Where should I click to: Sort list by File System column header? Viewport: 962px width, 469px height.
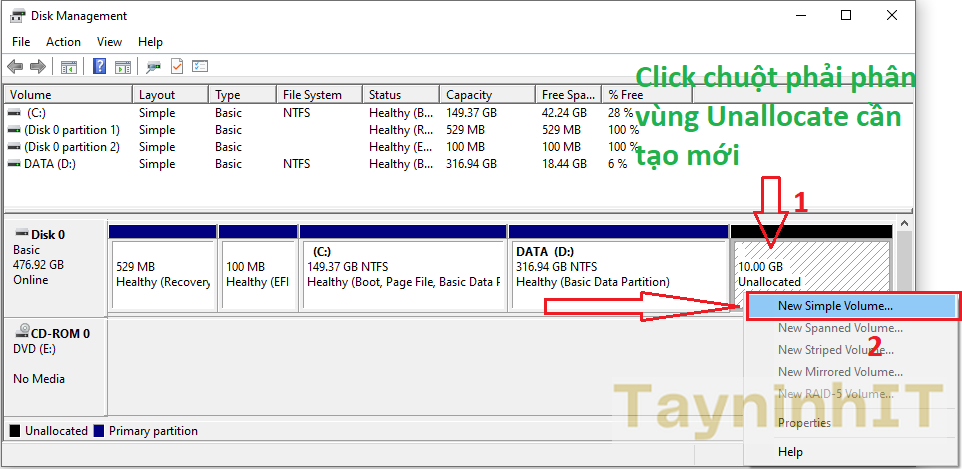click(x=312, y=95)
